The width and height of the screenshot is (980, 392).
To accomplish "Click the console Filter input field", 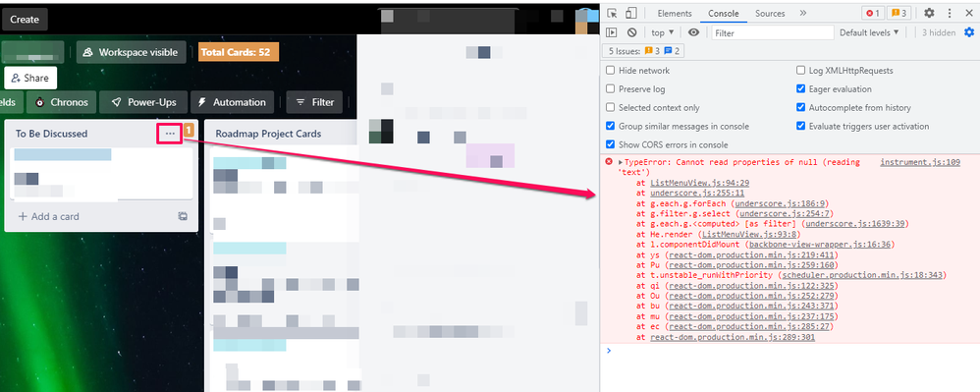I will coord(773,32).
